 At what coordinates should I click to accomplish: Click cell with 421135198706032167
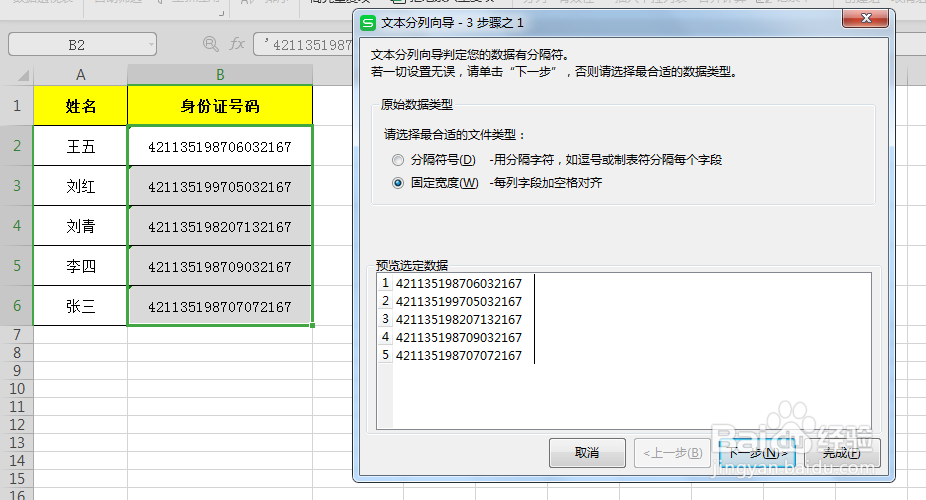[220, 146]
